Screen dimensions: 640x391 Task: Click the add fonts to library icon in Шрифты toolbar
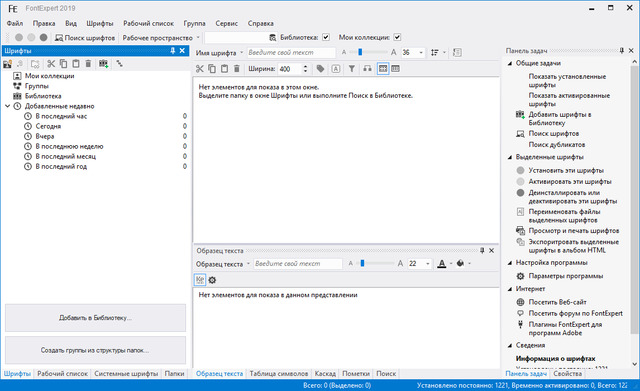(104, 64)
